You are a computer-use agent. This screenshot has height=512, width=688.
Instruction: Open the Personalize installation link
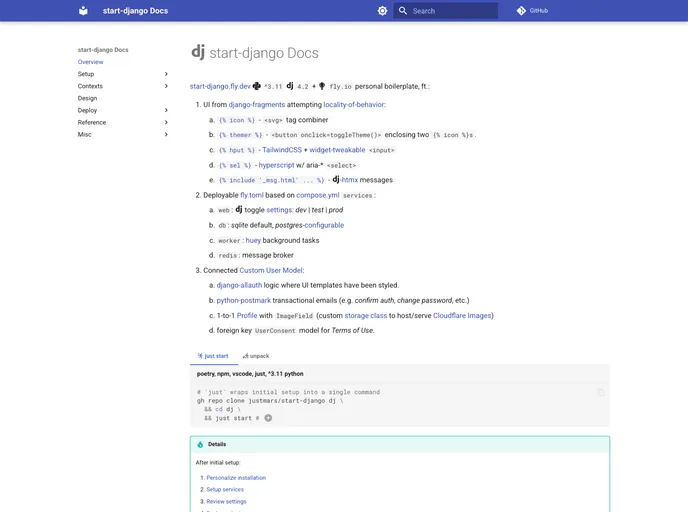click(236, 478)
